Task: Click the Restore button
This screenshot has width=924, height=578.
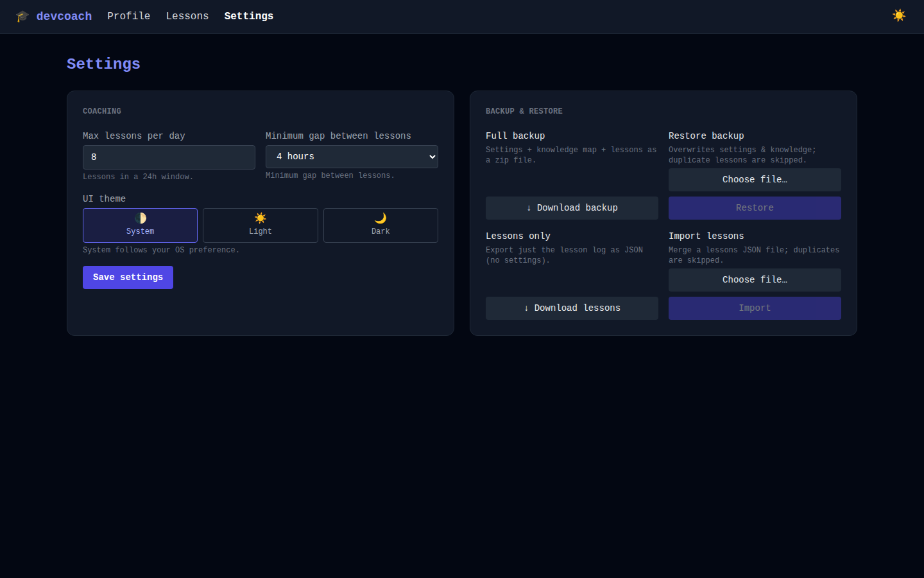Action: click(755, 207)
